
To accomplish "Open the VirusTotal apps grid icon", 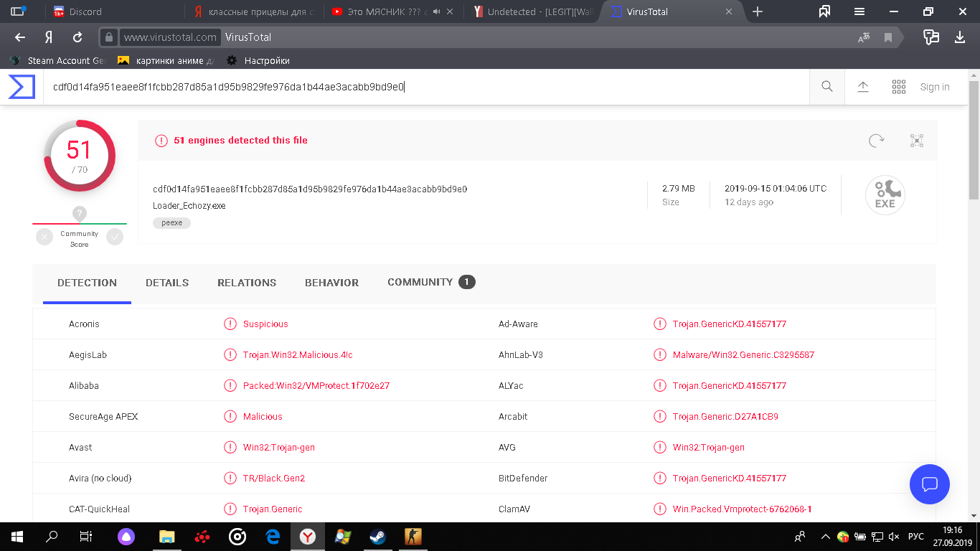I will pyautogui.click(x=899, y=87).
